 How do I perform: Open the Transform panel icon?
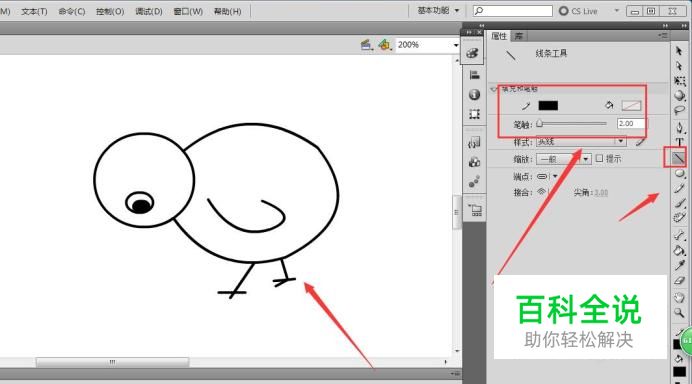474,114
